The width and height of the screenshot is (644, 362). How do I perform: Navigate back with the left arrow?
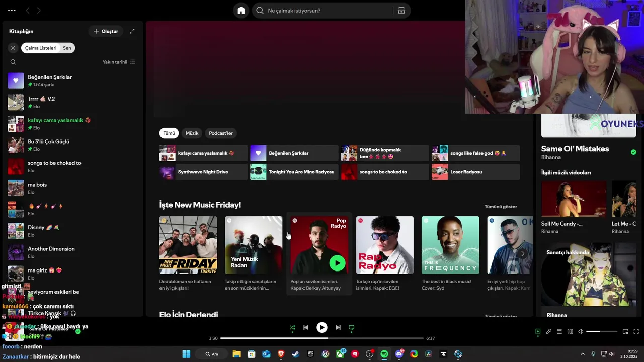pyautogui.click(x=28, y=10)
